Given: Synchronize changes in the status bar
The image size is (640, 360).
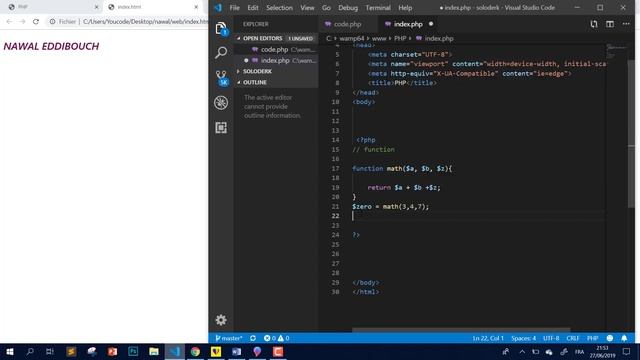Looking at the screenshot, I should [x=253, y=338].
